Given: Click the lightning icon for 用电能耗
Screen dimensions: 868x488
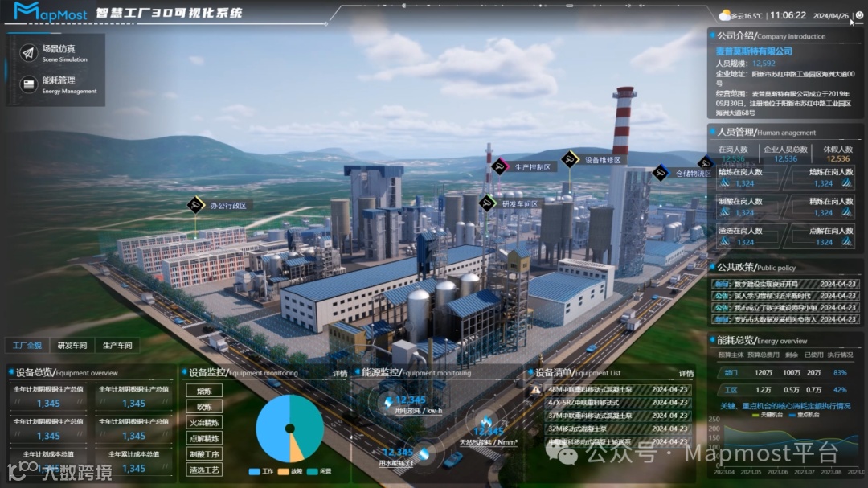Looking at the screenshot, I should pos(388,401).
